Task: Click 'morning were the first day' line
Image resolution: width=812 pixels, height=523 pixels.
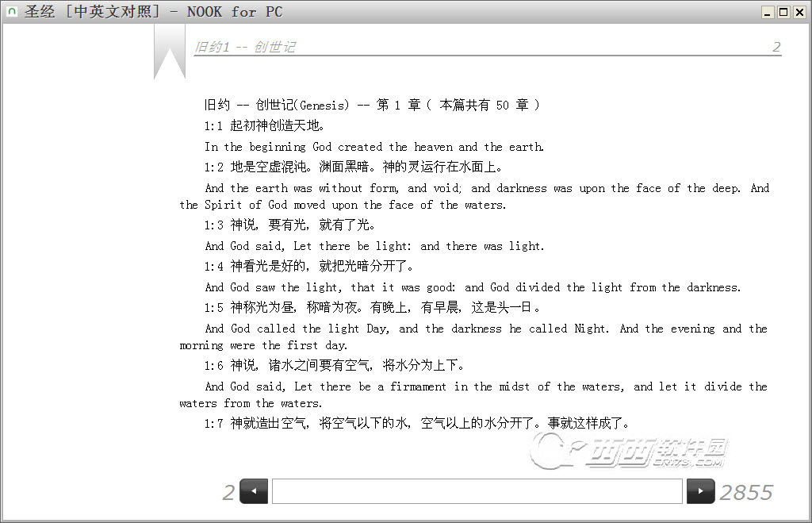Action: [263, 345]
